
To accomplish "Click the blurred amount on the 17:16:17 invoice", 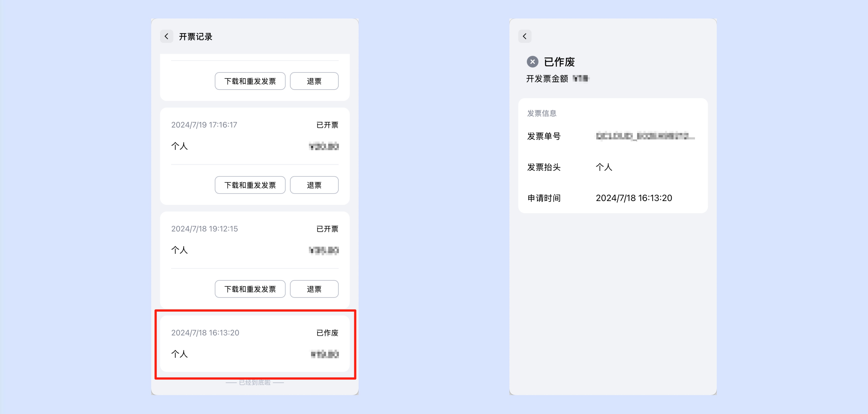I will pos(324,146).
